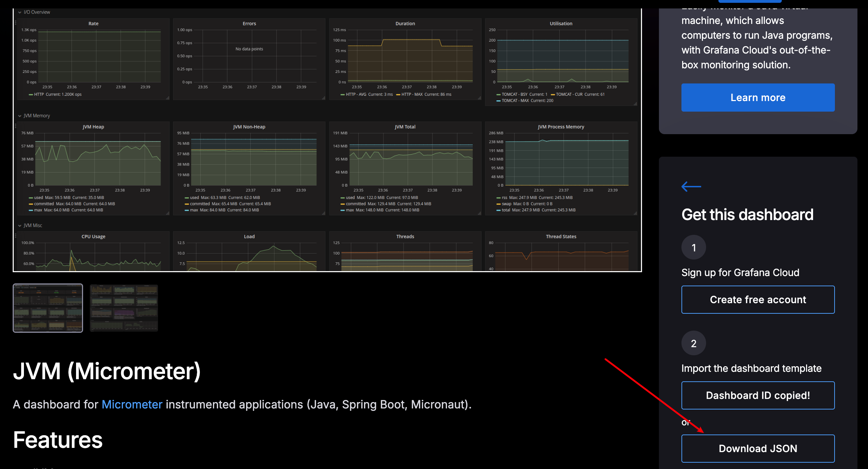The width and height of the screenshot is (868, 469).
Task: Collapse the JVM Misc row chevron
Action: click(x=20, y=226)
